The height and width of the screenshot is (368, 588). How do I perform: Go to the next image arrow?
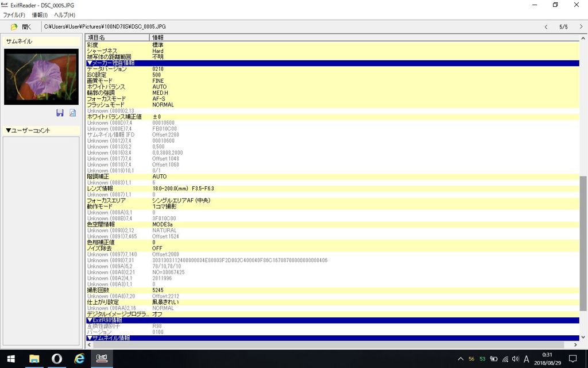[x=579, y=27]
